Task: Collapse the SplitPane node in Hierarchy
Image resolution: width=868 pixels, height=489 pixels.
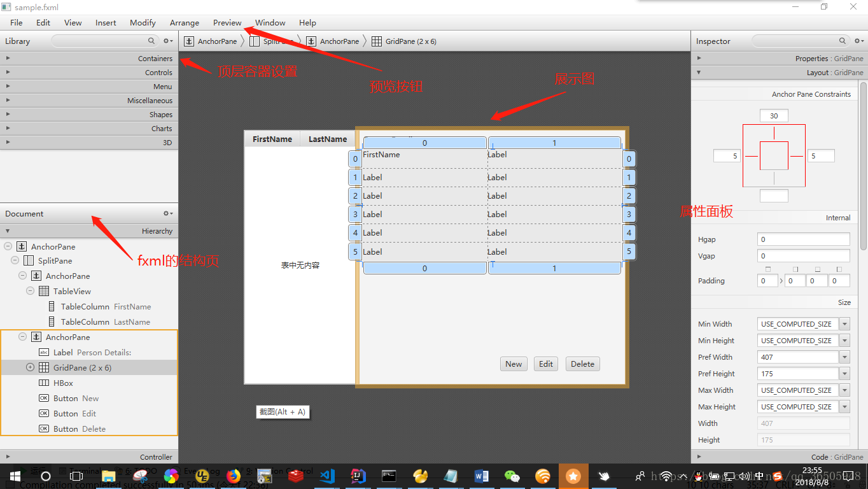Action: [15, 261]
